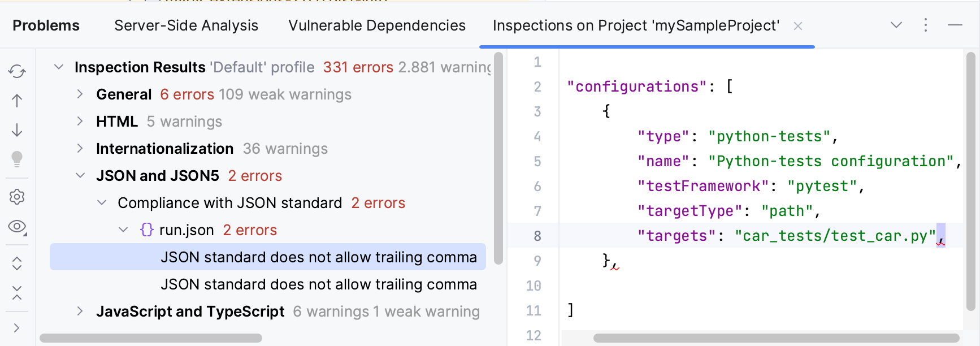The width and height of the screenshot is (980, 346).
Task: Click the quick-fix lightbulb icon
Action: coord(17,159)
